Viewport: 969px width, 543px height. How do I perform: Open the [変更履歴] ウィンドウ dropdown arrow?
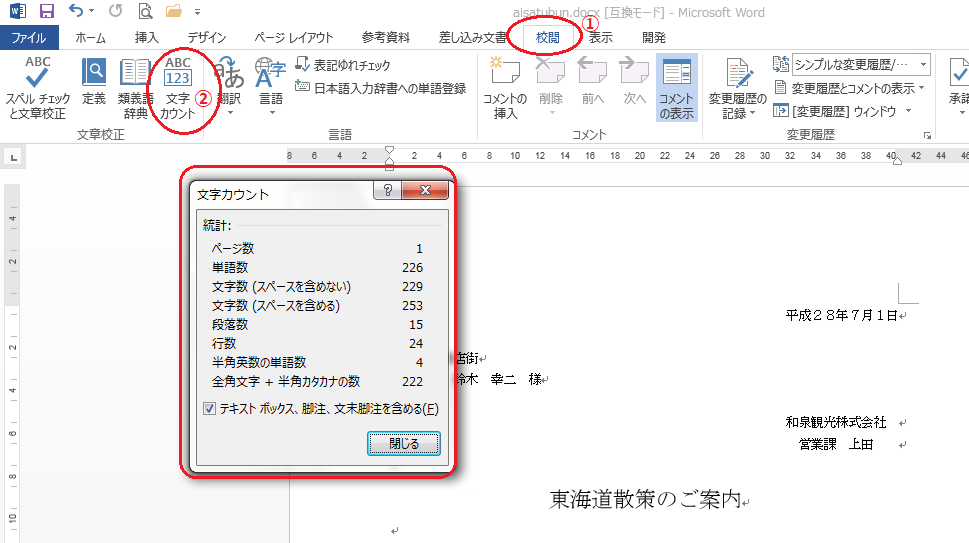click(x=908, y=111)
